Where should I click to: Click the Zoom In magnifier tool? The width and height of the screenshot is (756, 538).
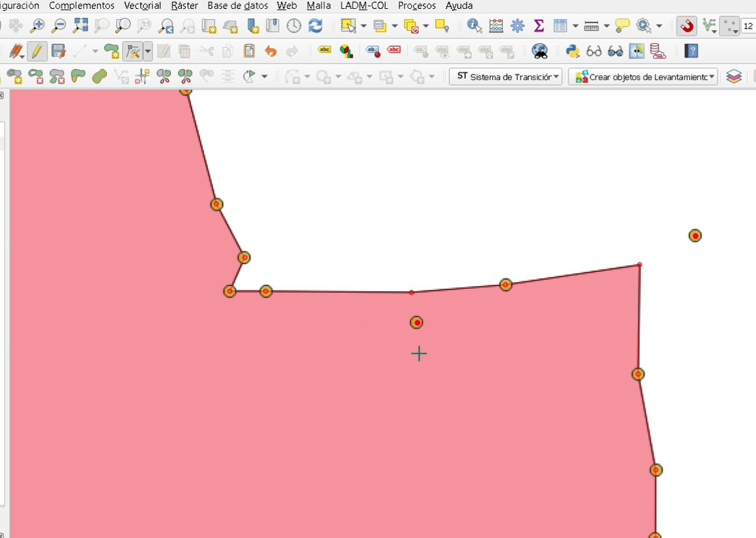[x=38, y=26]
